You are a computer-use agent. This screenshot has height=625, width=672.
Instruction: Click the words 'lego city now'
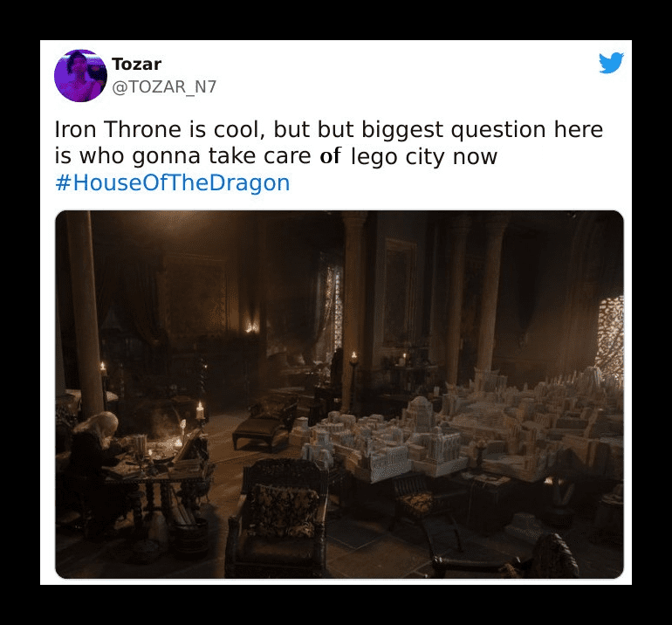(424, 156)
